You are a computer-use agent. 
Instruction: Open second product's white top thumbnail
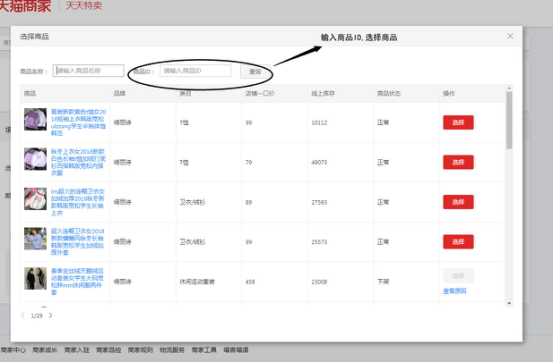coord(35,159)
